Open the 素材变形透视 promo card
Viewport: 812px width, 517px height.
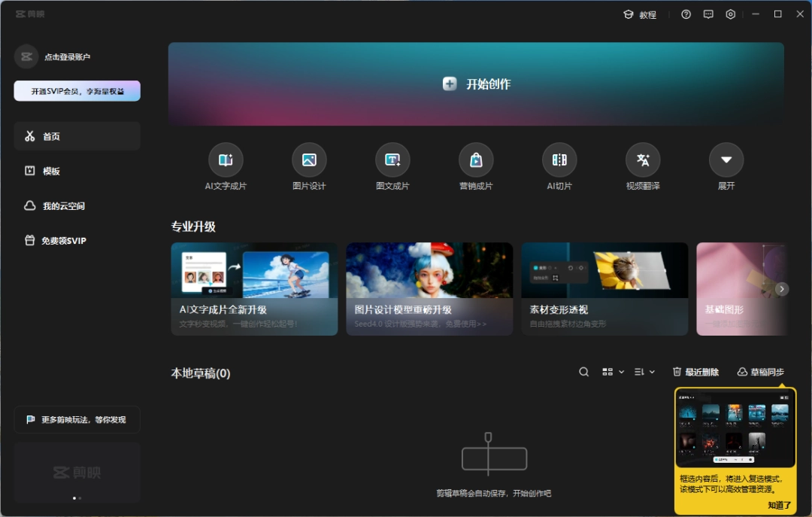click(604, 288)
